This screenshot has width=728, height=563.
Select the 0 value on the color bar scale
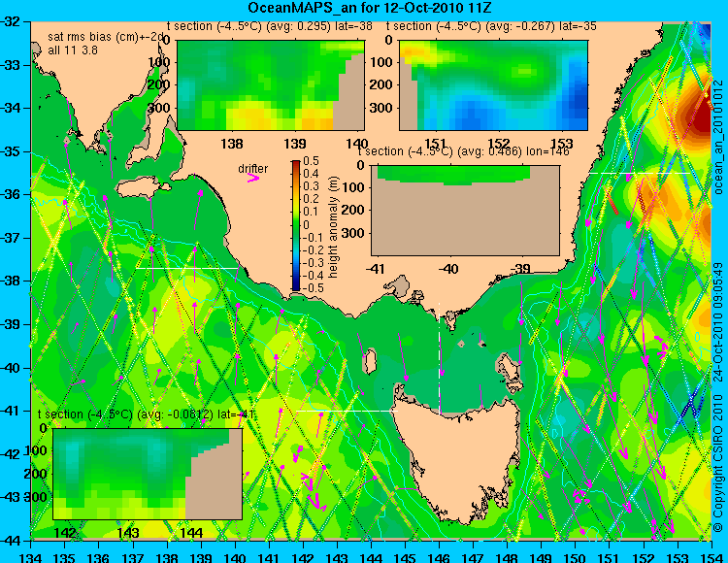coord(307,224)
